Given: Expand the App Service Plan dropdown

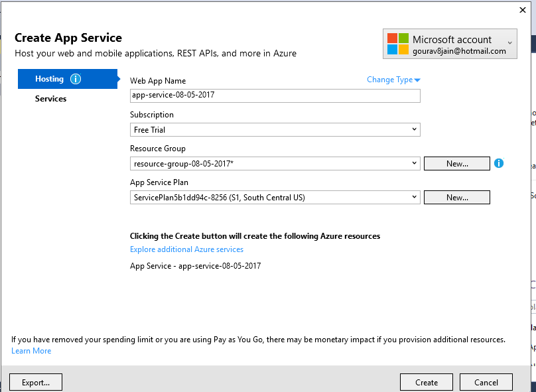Looking at the screenshot, I should tap(414, 197).
